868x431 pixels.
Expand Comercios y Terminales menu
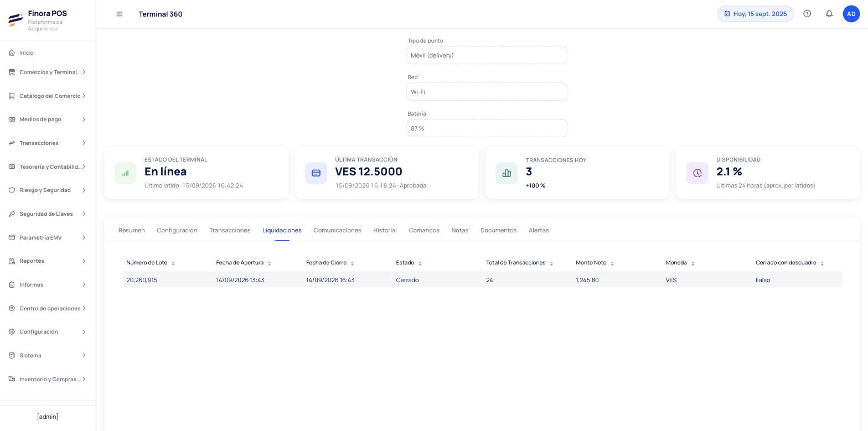click(x=48, y=72)
